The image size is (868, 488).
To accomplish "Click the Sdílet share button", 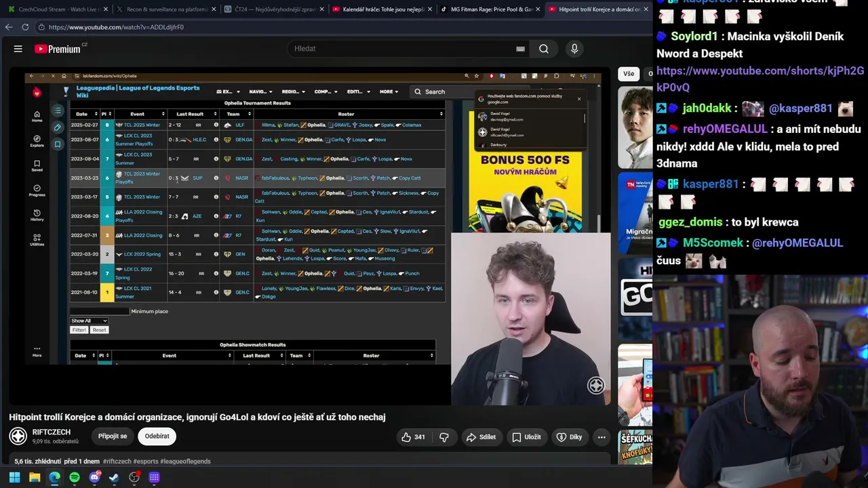I will (481, 437).
